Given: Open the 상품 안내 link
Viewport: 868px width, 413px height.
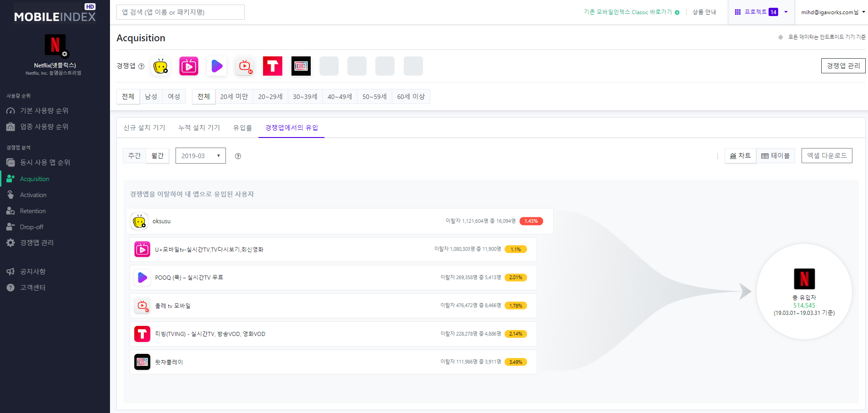Looking at the screenshot, I should click(704, 12).
